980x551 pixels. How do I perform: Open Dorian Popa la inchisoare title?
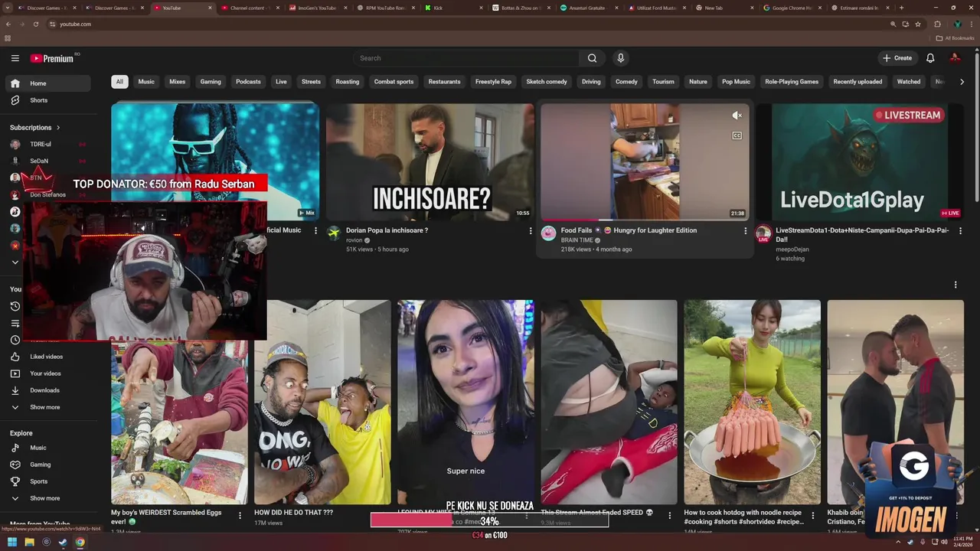pos(387,230)
